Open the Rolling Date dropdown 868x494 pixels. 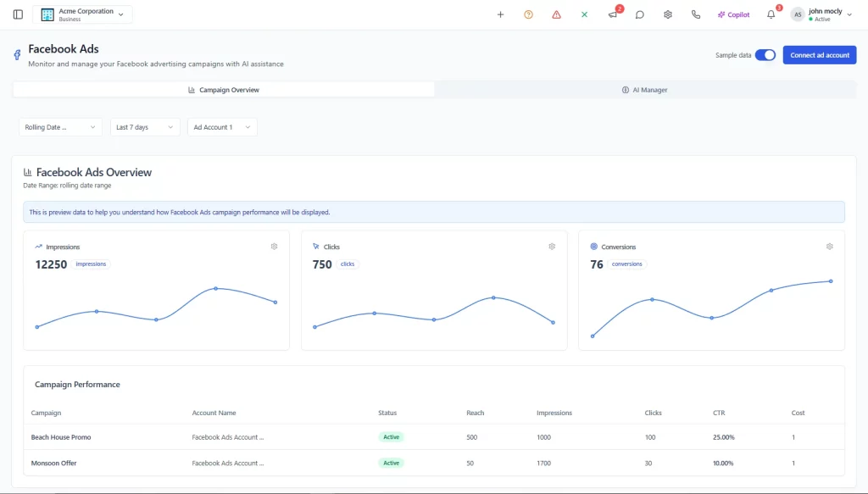pos(60,127)
